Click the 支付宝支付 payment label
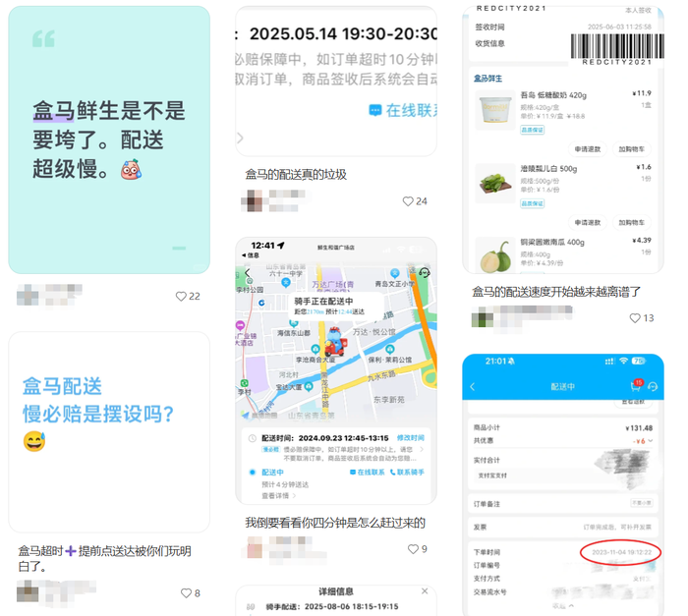The width and height of the screenshot is (688, 616). pos(492,476)
